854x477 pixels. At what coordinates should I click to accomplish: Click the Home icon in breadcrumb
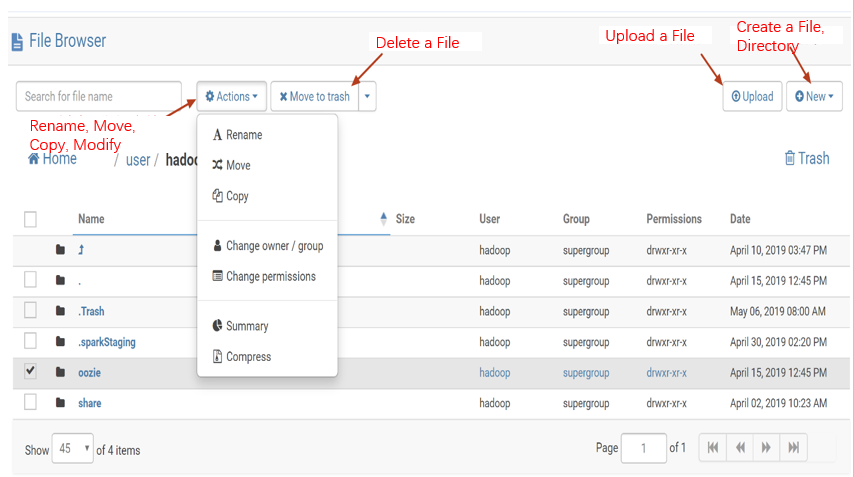(x=34, y=159)
